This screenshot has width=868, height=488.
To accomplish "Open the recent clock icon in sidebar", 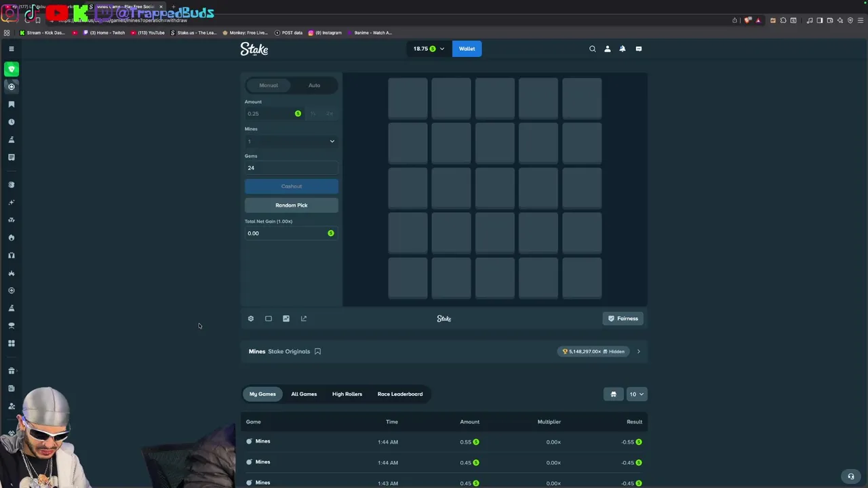I will pyautogui.click(x=11, y=122).
